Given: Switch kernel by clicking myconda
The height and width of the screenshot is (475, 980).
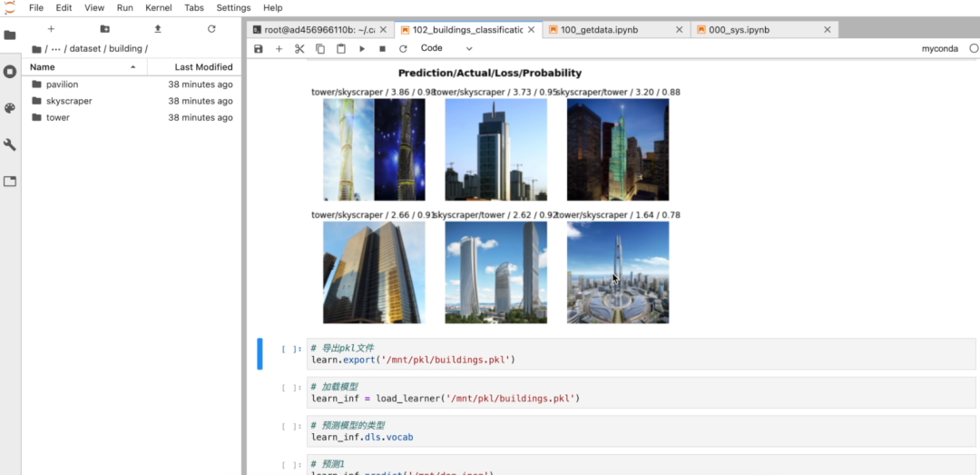Looking at the screenshot, I should coord(939,49).
